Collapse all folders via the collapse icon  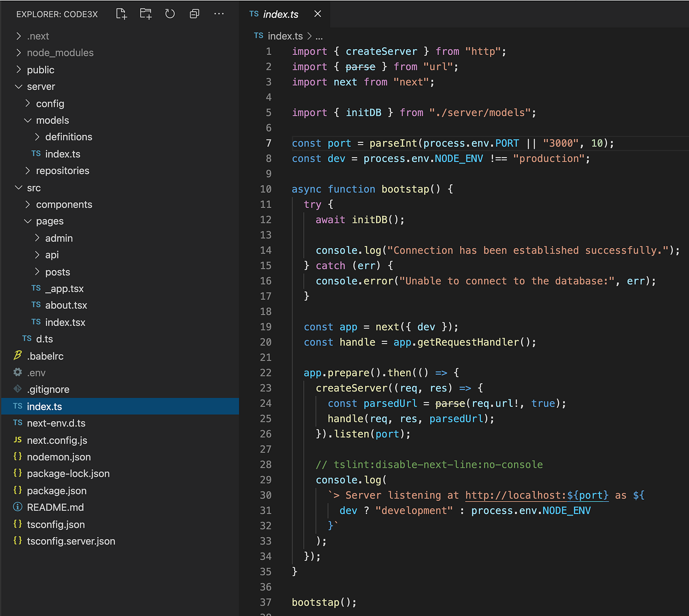tap(194, 14)
